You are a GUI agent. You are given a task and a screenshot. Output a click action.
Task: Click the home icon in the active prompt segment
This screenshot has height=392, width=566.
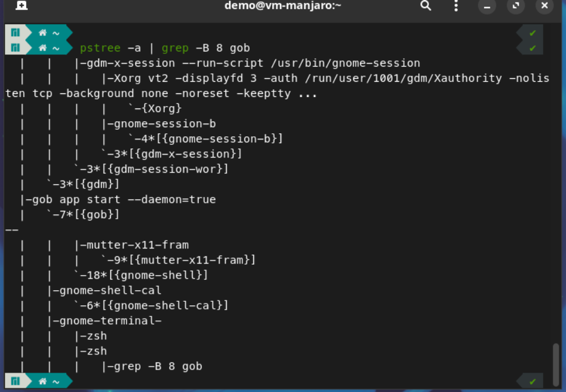tap(42, 48)
